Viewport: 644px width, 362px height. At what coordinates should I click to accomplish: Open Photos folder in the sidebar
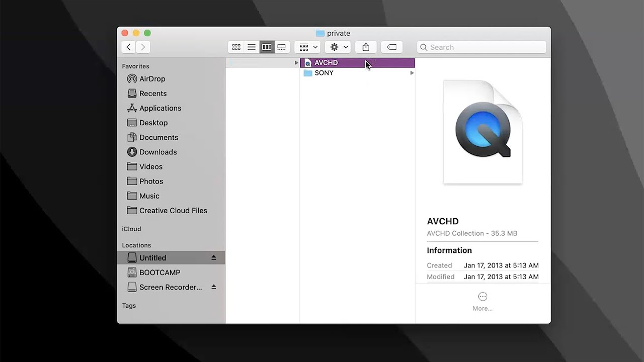pyautogui.click(x=171, y=181)
